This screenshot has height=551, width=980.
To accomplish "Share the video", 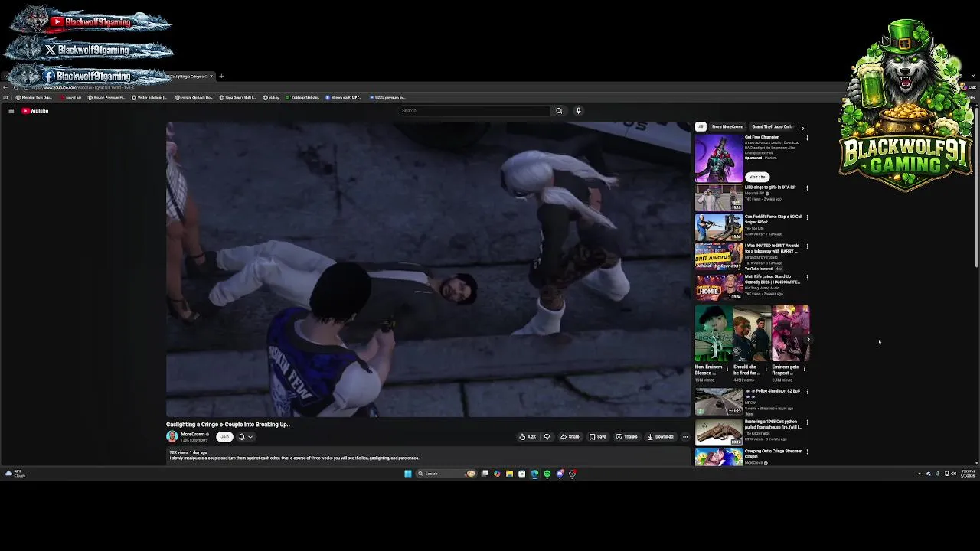I will [x=570, y=437].
